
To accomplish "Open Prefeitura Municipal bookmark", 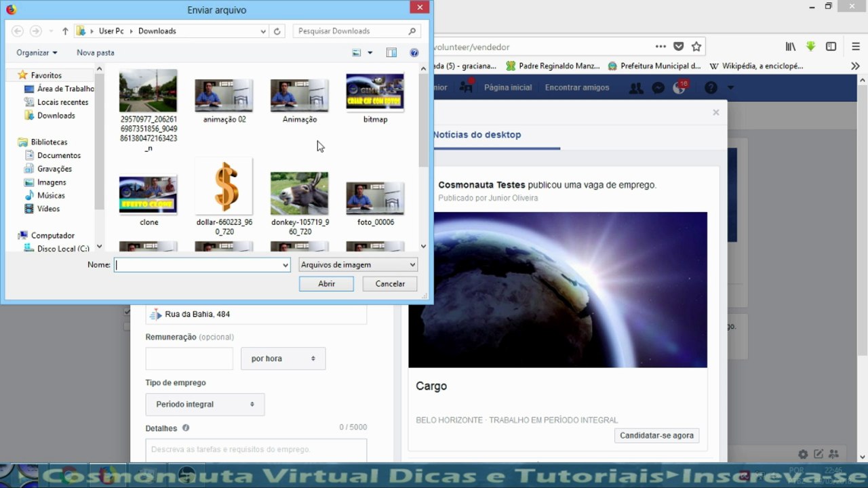I will 654,66.
